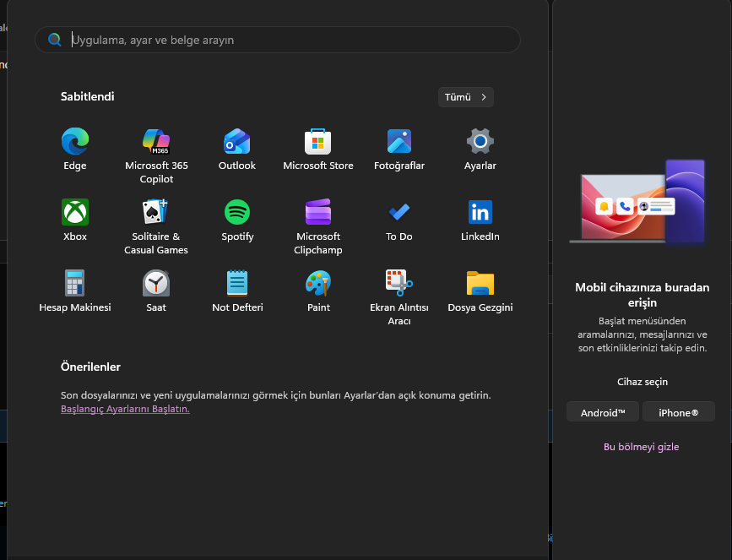Screen dimensions: 732x560
Task: Choose the iPhone® device button
Action: [x=678, y=412]
